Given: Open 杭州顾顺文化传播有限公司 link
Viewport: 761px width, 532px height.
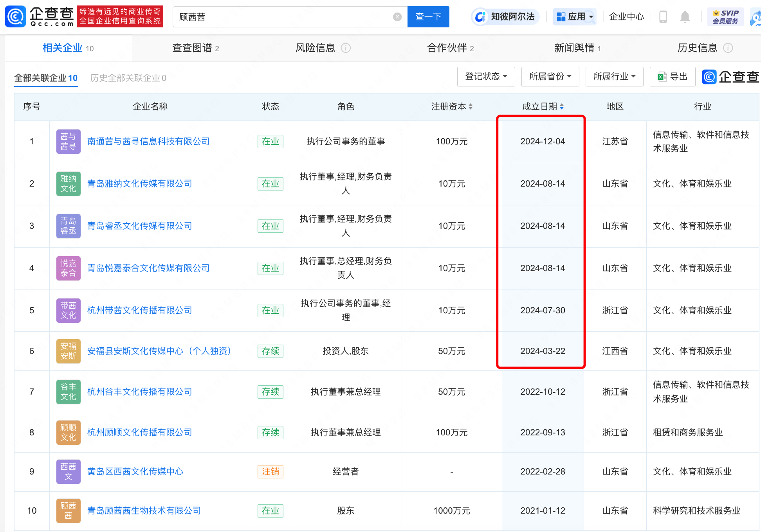Looking at the screenshot, I should click(139, 433).
